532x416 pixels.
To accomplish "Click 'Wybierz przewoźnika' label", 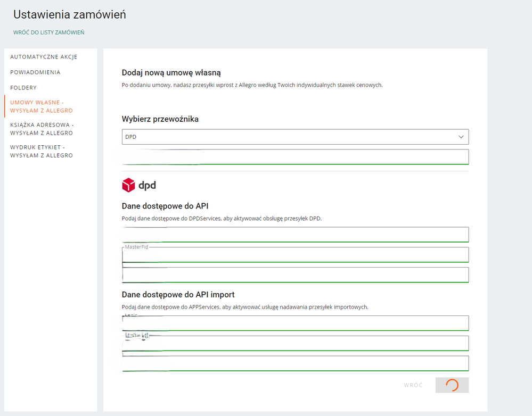I will point(160,119).
